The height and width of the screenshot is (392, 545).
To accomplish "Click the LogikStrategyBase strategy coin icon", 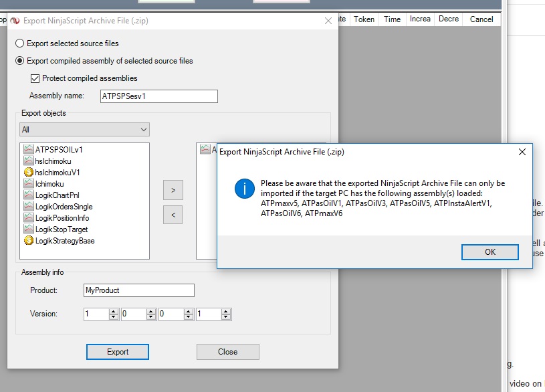I will 29,240.
